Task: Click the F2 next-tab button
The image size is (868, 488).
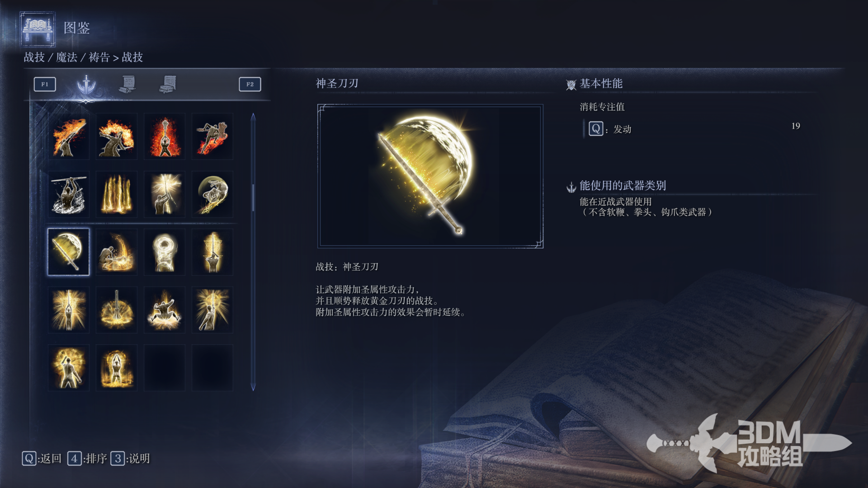Action: 250,84
